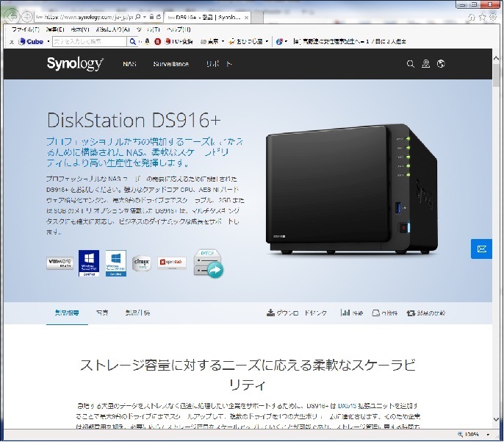The height and width of the screenshot is (442, 504).
Task: Expand the 東京 weather dropdown in toolbar
Action: [223, 41]
